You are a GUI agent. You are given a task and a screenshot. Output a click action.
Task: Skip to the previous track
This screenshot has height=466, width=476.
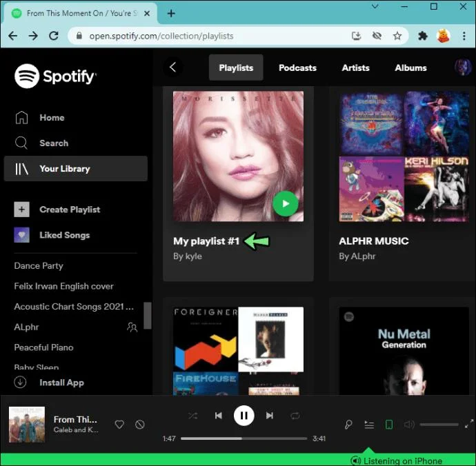click(218, 416)
